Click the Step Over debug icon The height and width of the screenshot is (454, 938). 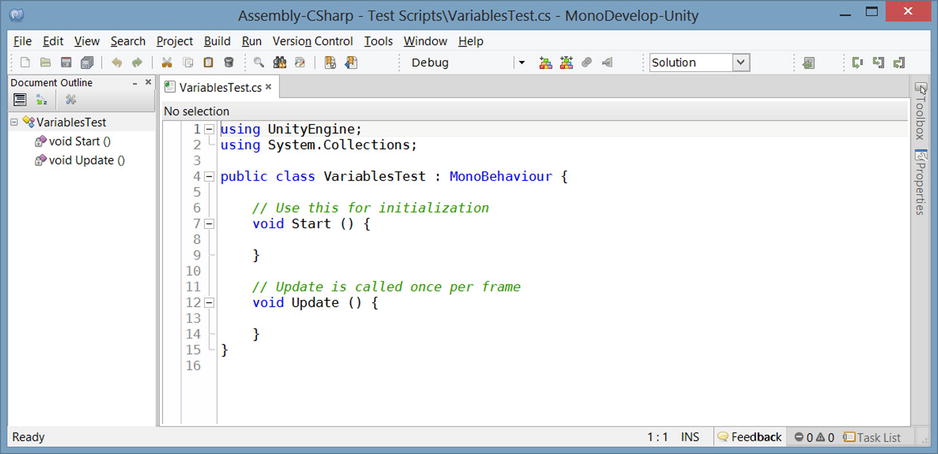pos(858,62)
